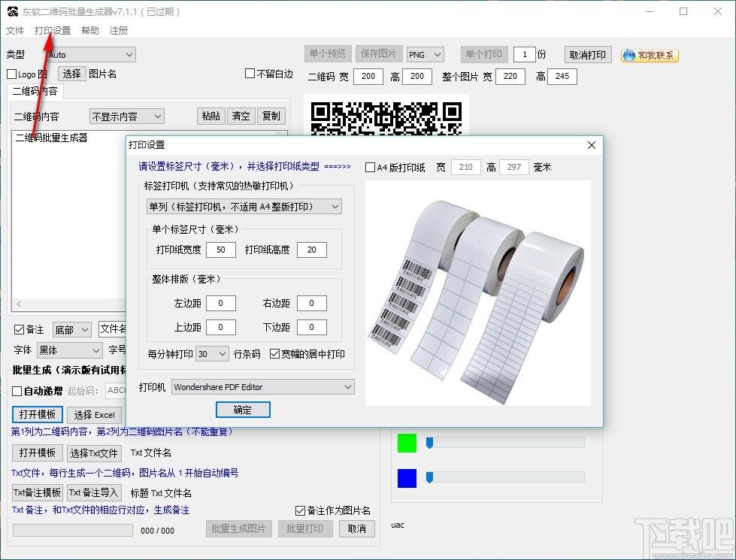This screenshot has height=560, width=736.
Task: Click the 保存图片 button
Action: tap(378, 54)
